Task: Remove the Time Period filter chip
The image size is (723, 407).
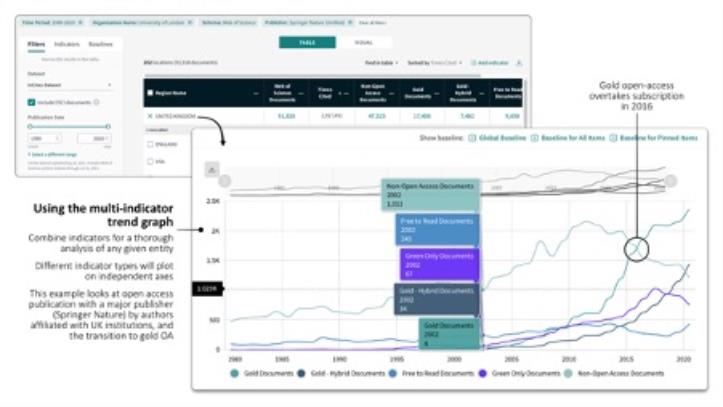Action: 81,22
